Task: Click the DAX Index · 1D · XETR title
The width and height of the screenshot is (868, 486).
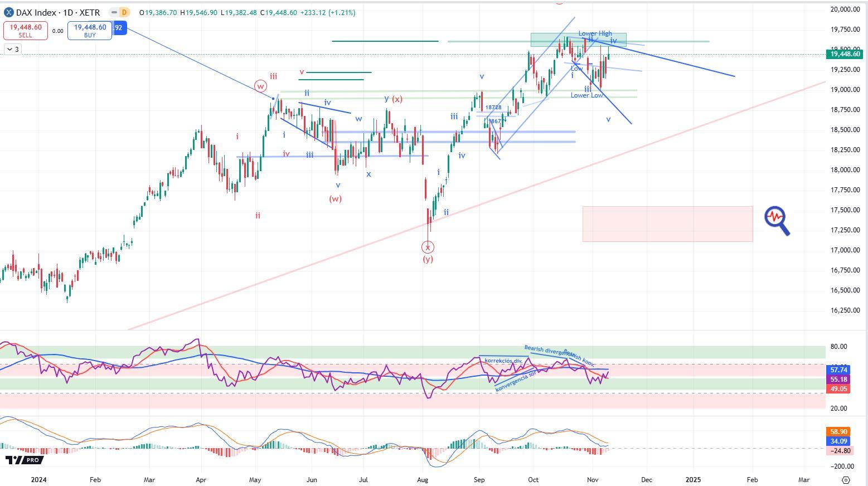Action: [x=58, y=12]
